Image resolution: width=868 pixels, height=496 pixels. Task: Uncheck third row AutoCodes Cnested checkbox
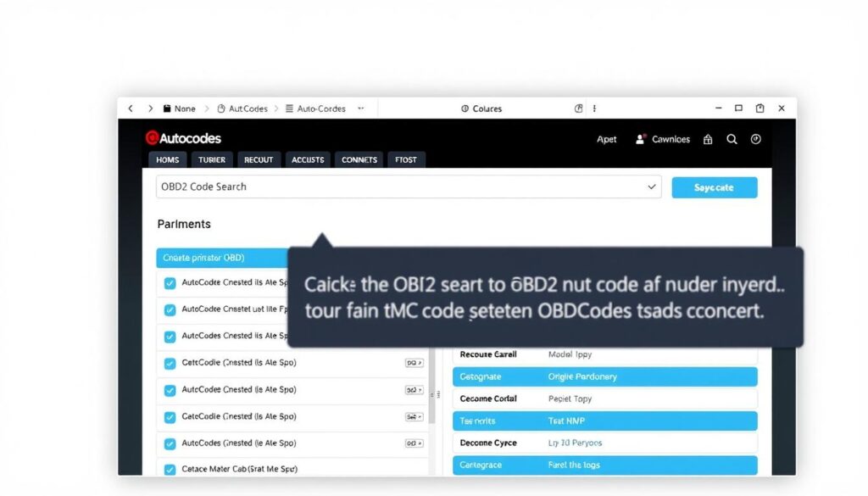pyautogui.click(x=170, y=337)
